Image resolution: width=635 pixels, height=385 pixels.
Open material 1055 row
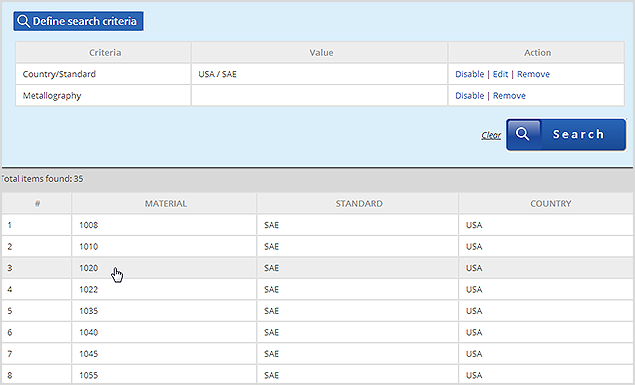pos(318,374)
